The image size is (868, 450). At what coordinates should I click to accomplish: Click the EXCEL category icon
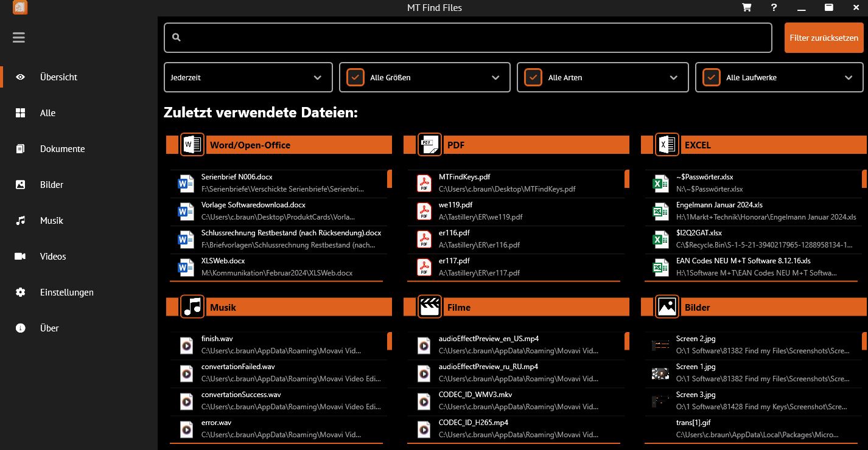[667, 145]
